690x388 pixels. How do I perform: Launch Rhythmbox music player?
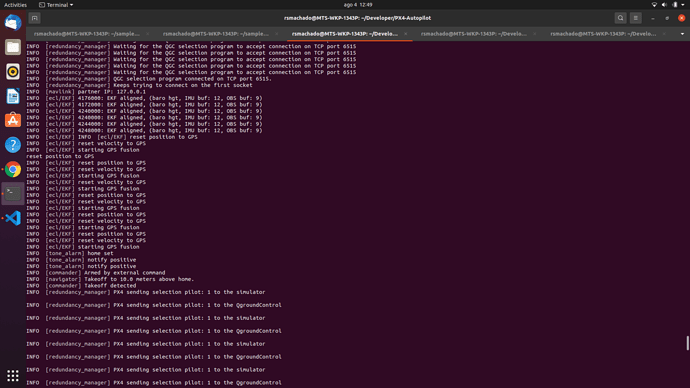[13, 72]
